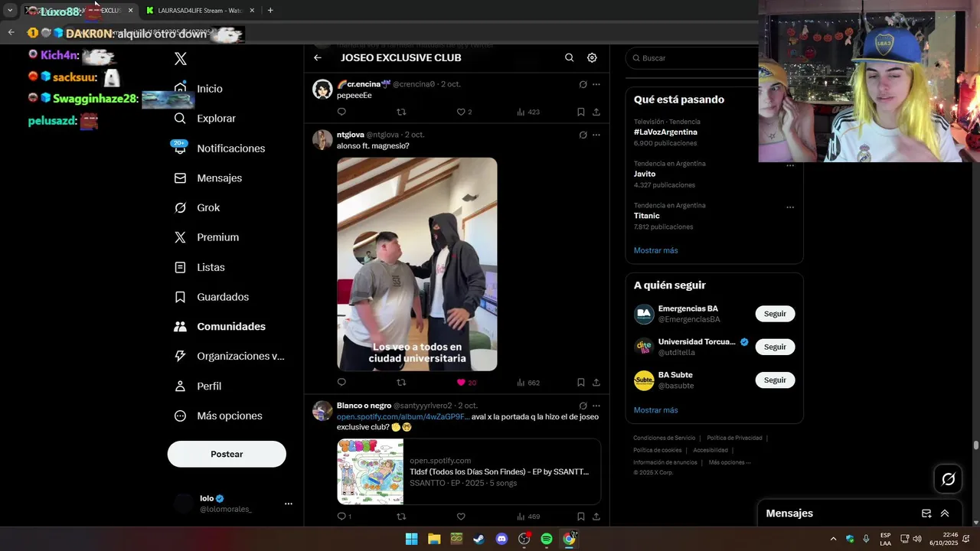
Task: Open lolo account switcher three-dots menu
Action: pos(289,504)
